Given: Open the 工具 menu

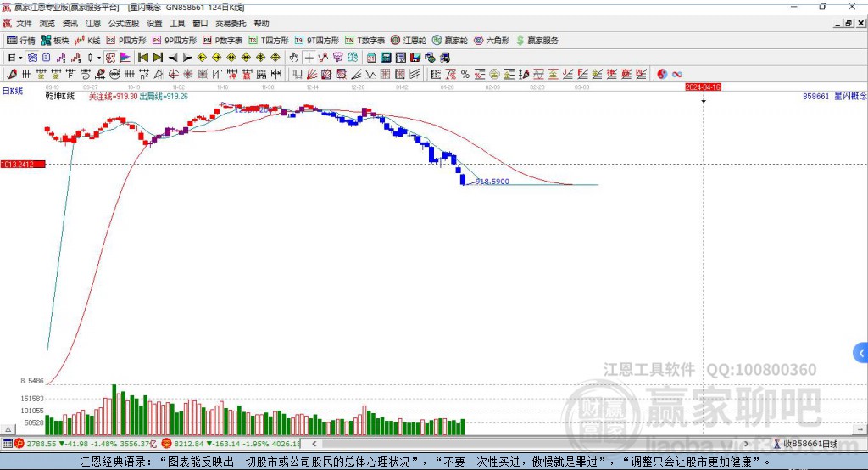Looking at the screenshot, I should [x=177, y=23].
